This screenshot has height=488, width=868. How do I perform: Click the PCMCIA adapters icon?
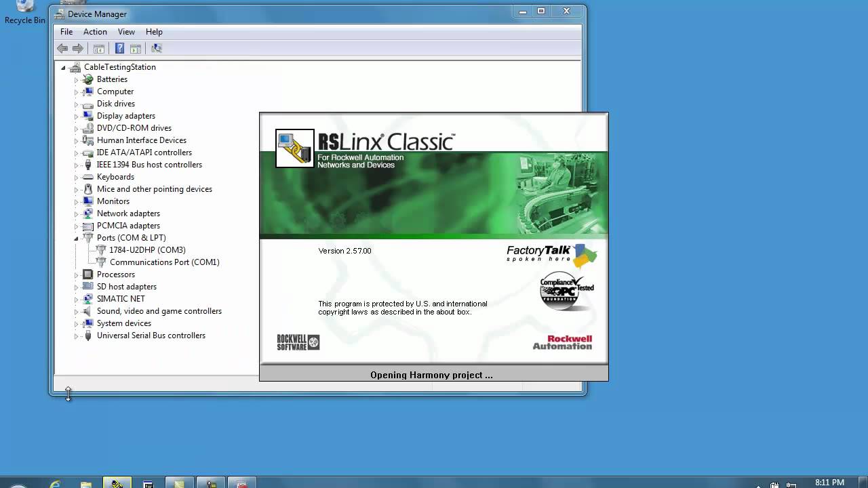(x=87, y=226)
